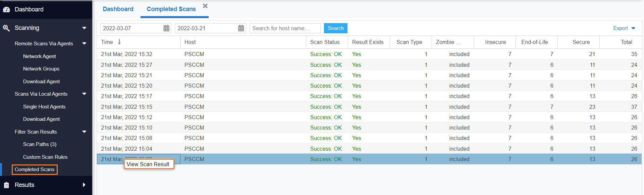Image resolution: width=644 pixels, height=195 pixels.
Task: Click the Scanning magnifier icon
Action: 6,28
